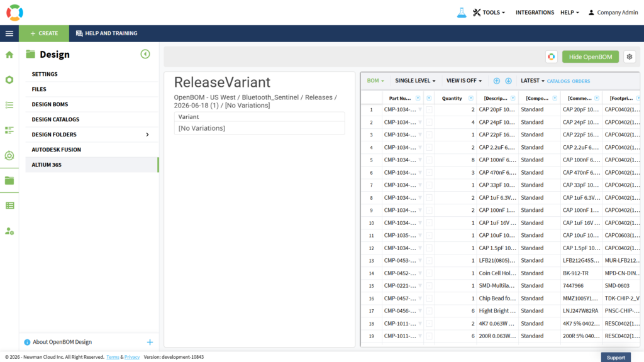Open the structured list icon in sidebar
644x362 pixels.
(x=9, y=130)
